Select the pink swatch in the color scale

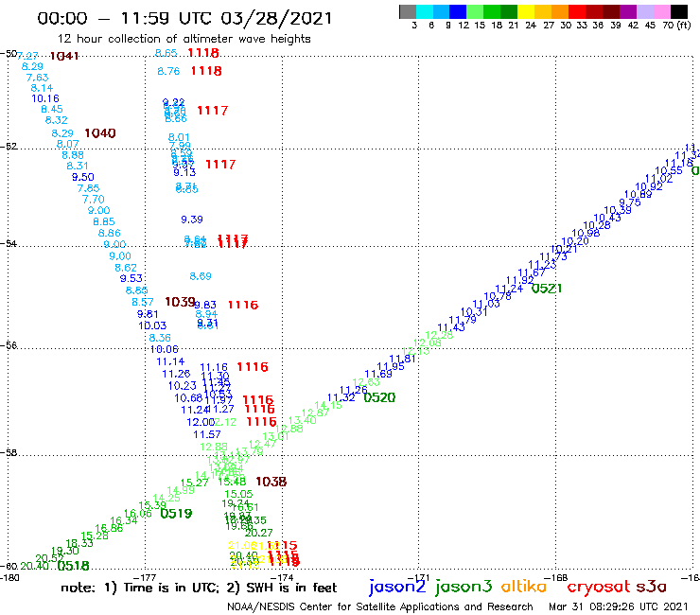(661, 11)
